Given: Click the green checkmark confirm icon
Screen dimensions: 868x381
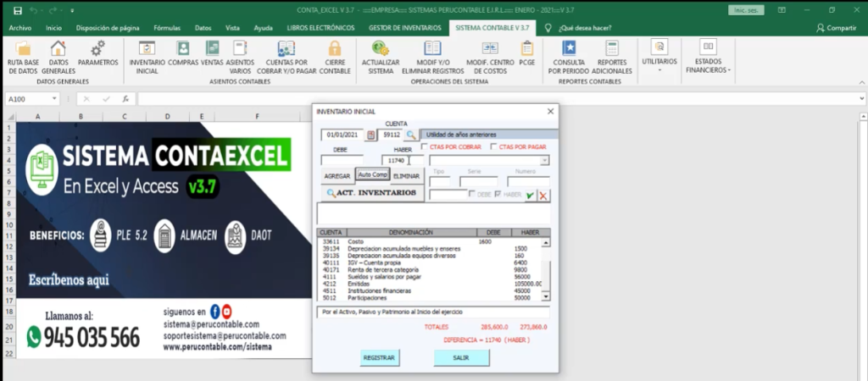Looking at the screenshot, I should pos(531,196).
